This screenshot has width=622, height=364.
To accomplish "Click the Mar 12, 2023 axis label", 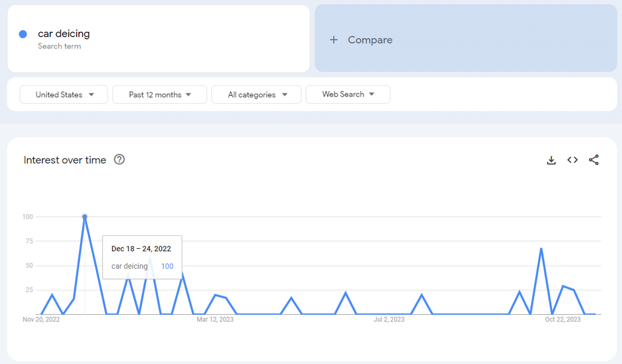I will click(215, 319).
